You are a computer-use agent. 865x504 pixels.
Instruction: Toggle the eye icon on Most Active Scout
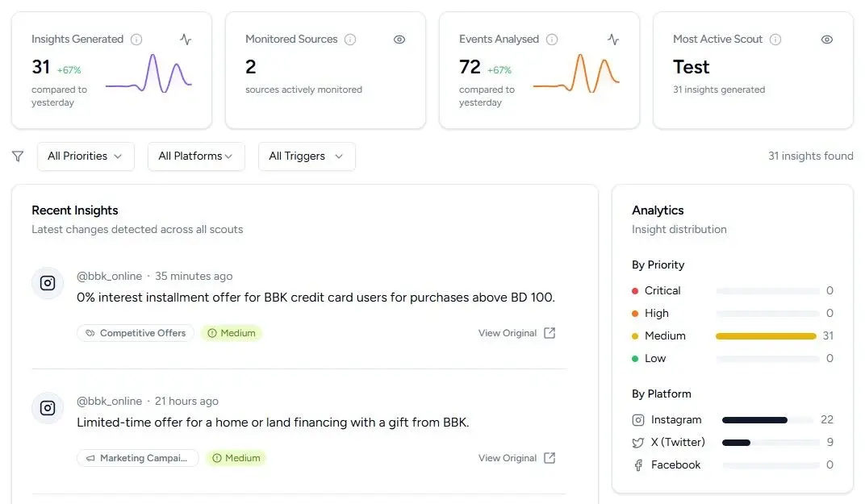coord(827,40)
